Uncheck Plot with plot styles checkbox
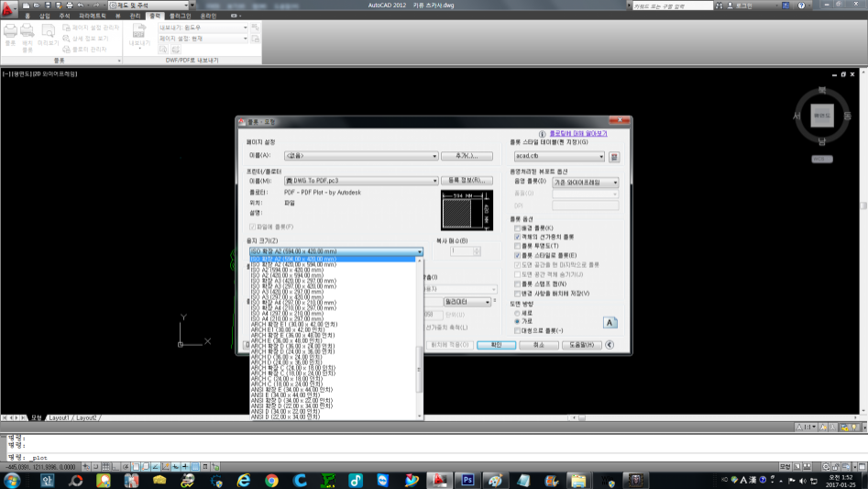This screenshot has height=489, width=868. [x=518, y=255]
